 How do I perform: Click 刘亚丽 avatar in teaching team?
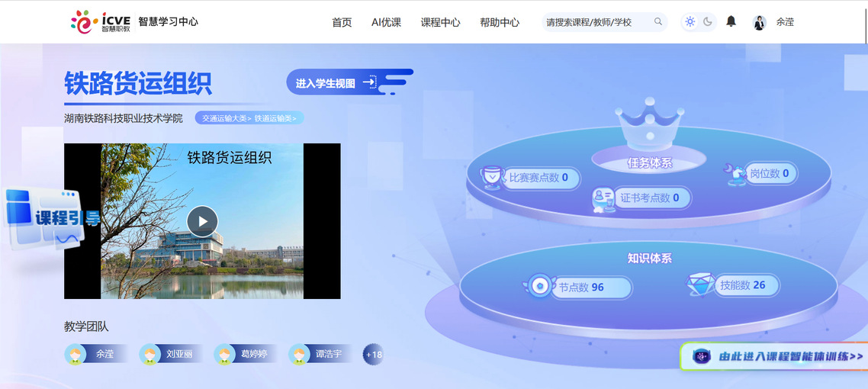(x=149, y=354)
